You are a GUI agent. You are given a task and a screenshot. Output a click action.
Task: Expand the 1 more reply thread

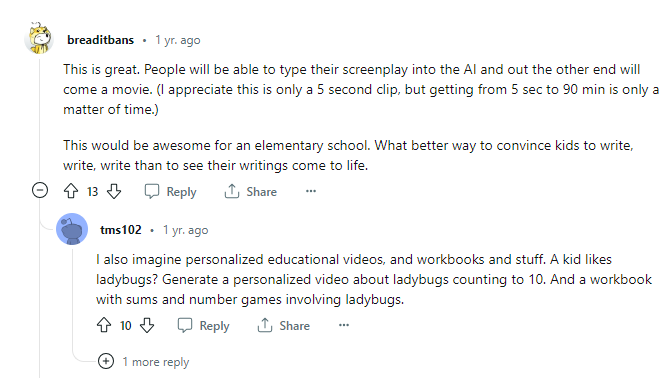pyautogui.click(x=106, y=361)
